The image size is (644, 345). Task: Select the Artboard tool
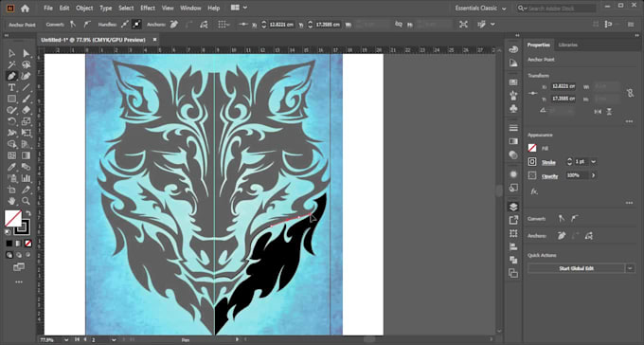(11, 190)
